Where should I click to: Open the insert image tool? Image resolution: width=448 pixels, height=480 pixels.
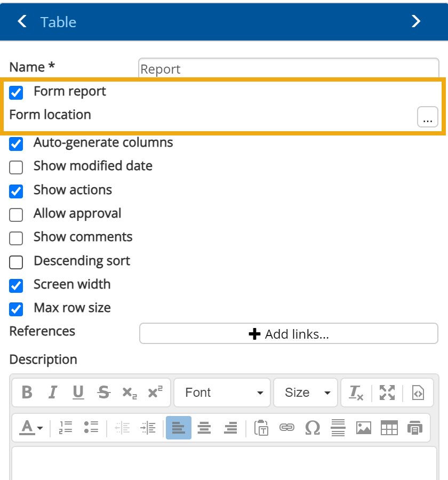(363, 427)
